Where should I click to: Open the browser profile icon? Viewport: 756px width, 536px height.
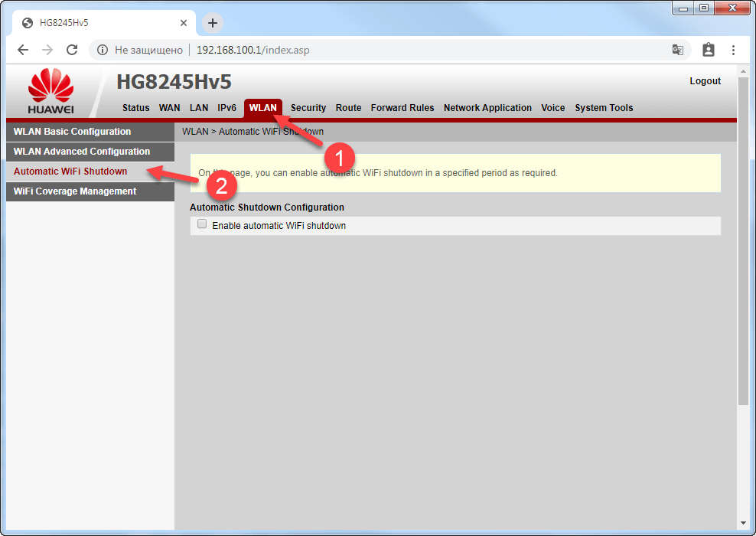(708, 49)
